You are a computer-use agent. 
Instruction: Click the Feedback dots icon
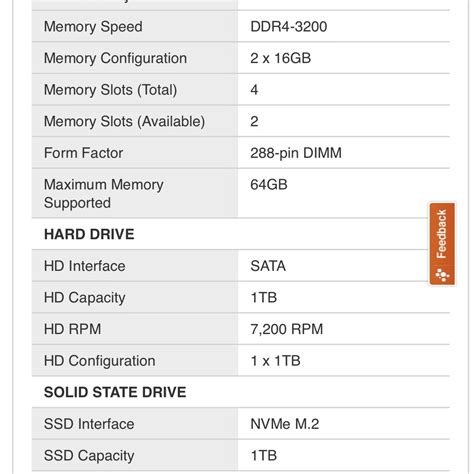tap(442, 275)
